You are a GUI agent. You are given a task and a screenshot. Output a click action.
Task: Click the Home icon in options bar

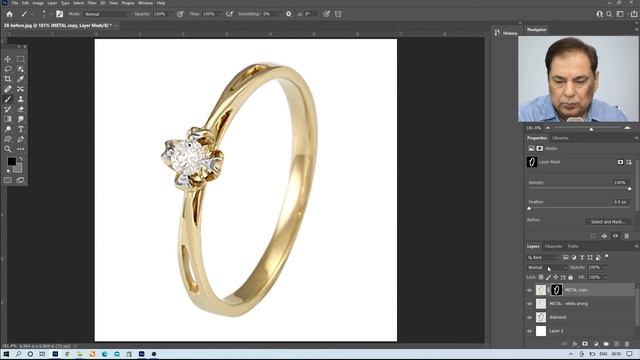coord(9,14)
